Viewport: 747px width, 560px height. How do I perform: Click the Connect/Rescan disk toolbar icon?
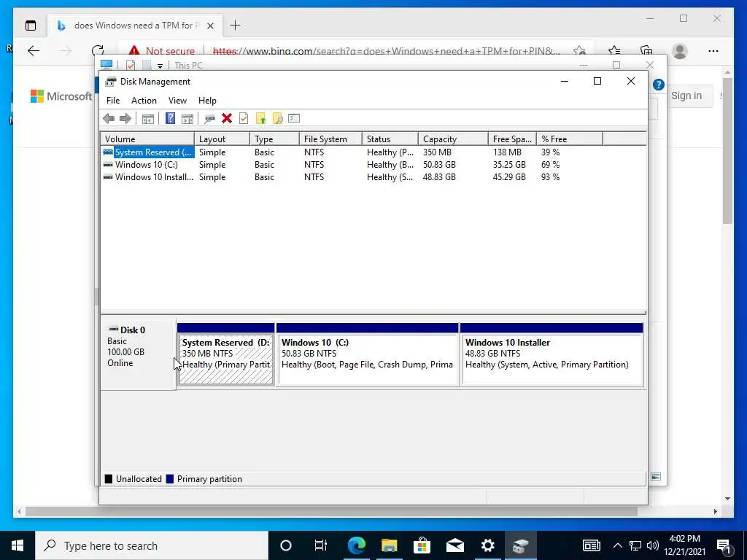point(209,119)
